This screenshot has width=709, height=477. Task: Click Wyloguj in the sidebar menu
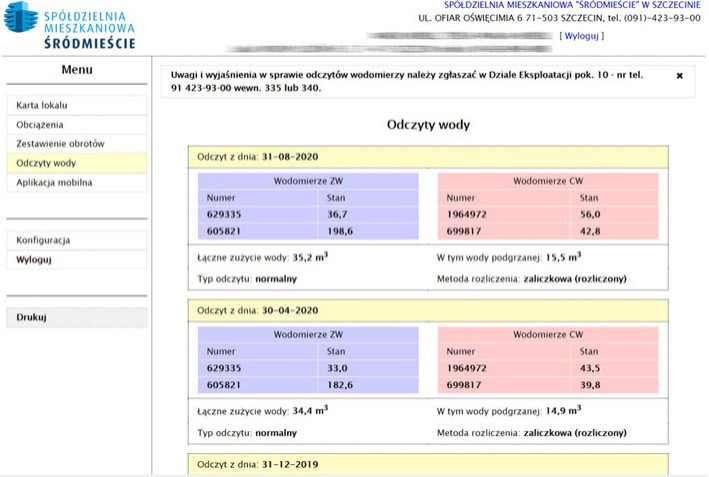coord(34,260)
